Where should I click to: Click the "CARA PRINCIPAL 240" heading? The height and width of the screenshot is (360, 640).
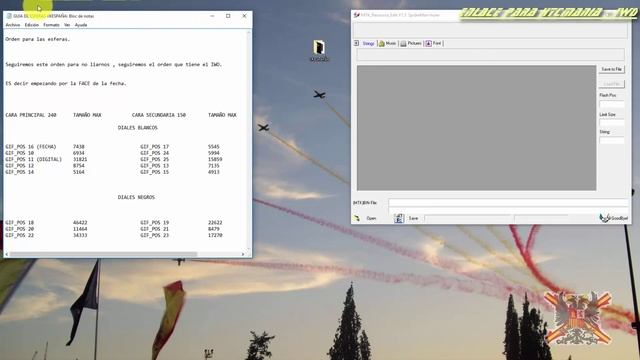31,115
